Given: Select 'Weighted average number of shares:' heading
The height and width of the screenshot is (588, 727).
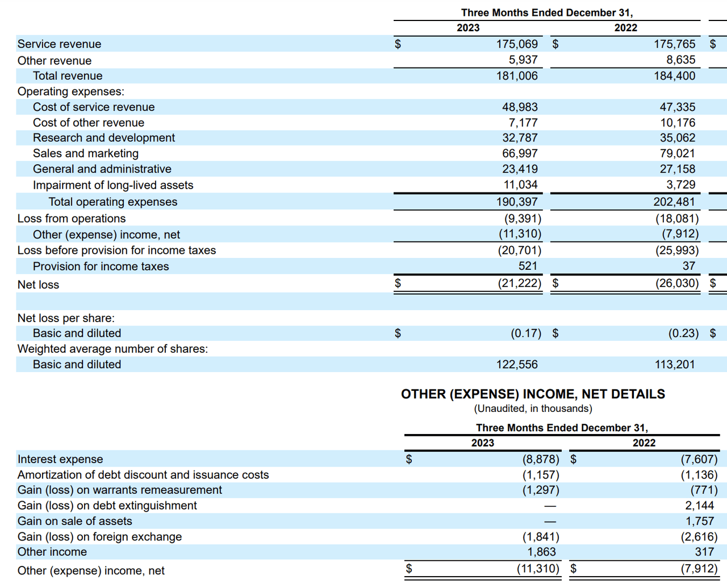Looking at the screenshot, I should pos(112,348).
